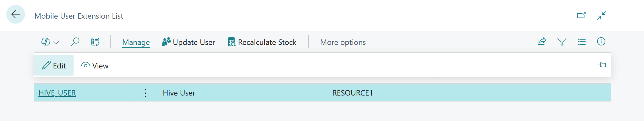Open the Manage menu tab
Viewport: 644px width, 121px height.
[136, 42]
